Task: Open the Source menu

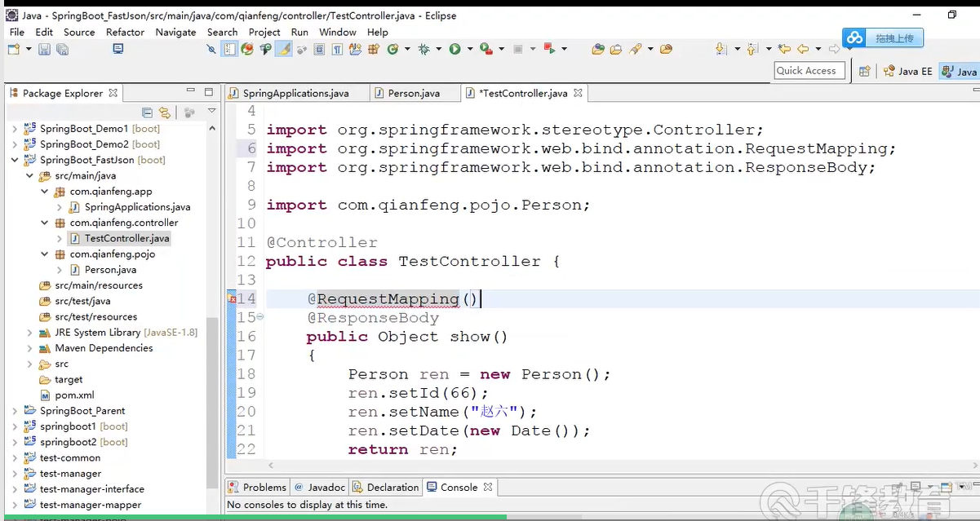Action: click(x=79, y=32)
